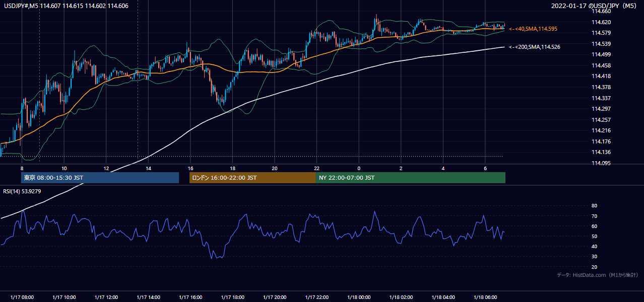Image resolution: width=644 pixels, height=302 pixels.
Task: Click price axis value 114.458
Action: 602,65
